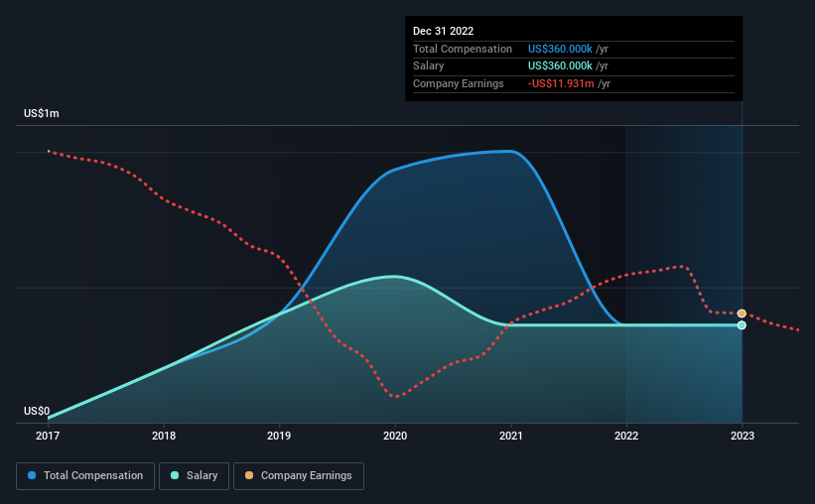Click the Salary US$360.000k tooltip value
Image resolution: width=815 pixels, height=504 pixels.
pos(560,66)
